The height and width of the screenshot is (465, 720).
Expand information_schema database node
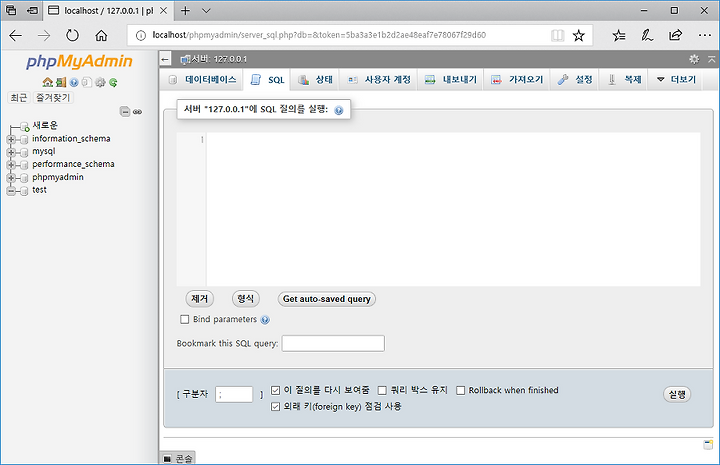coord(11,139)
